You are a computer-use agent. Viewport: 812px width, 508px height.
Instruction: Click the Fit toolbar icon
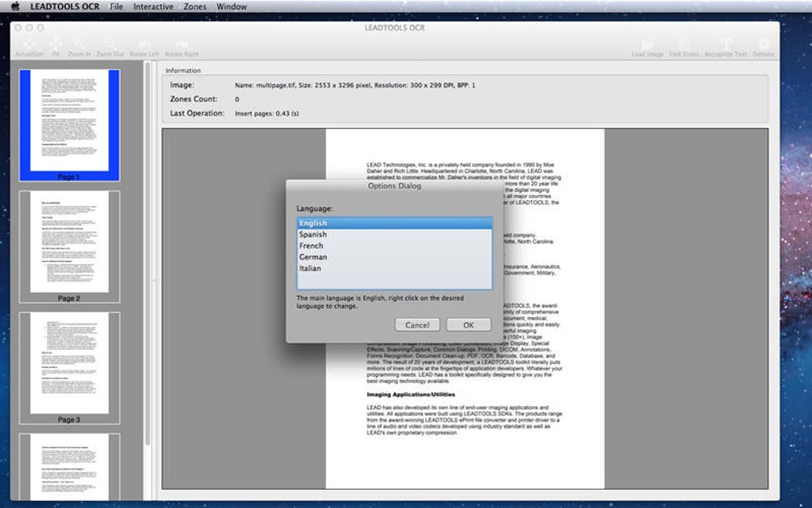[56, 49]
